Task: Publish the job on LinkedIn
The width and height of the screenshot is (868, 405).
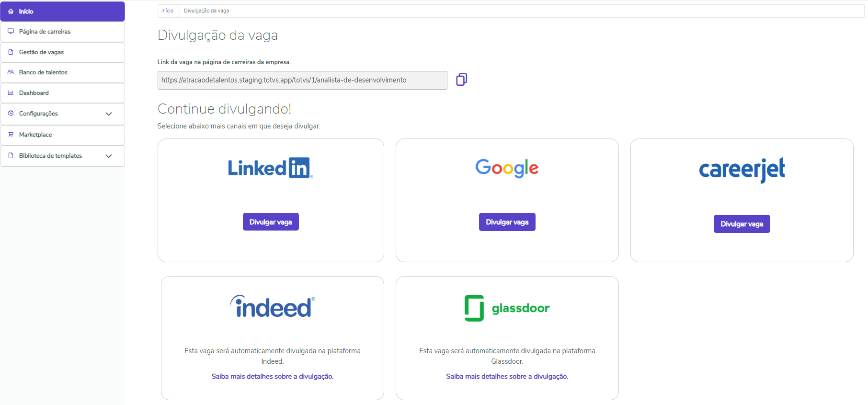Action: pos(271,222)
